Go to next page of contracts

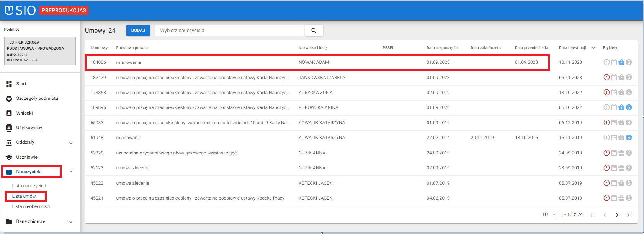point(617,215)
